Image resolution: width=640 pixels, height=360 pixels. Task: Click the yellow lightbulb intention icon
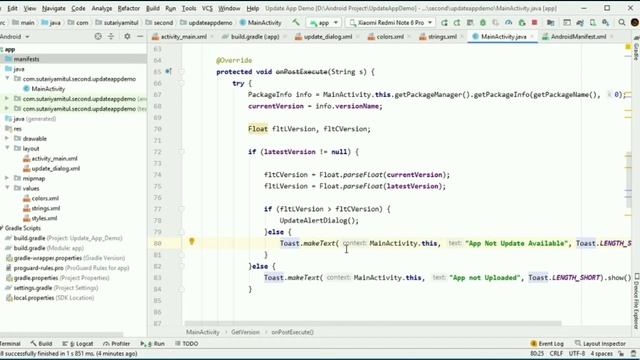click(192, 242)
